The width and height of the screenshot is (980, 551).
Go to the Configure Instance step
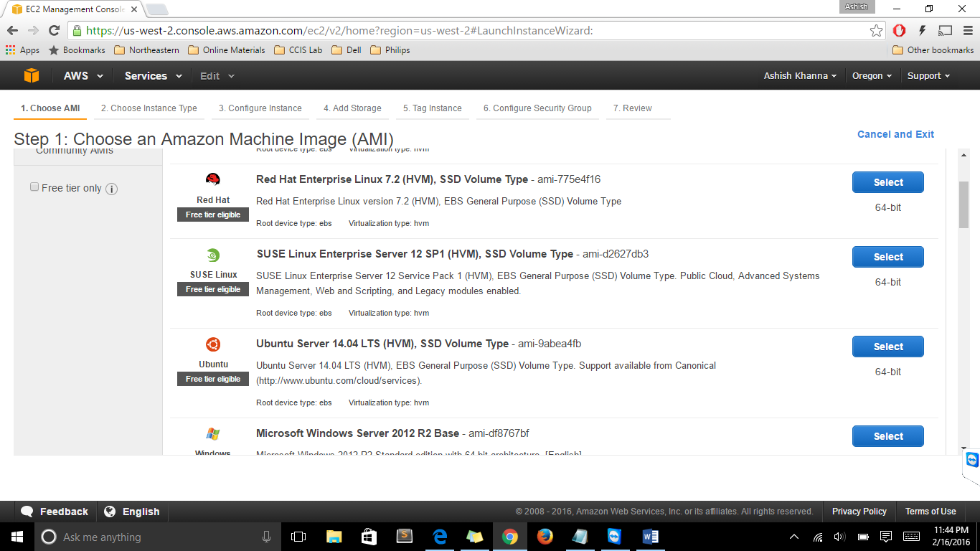[260, 108]
